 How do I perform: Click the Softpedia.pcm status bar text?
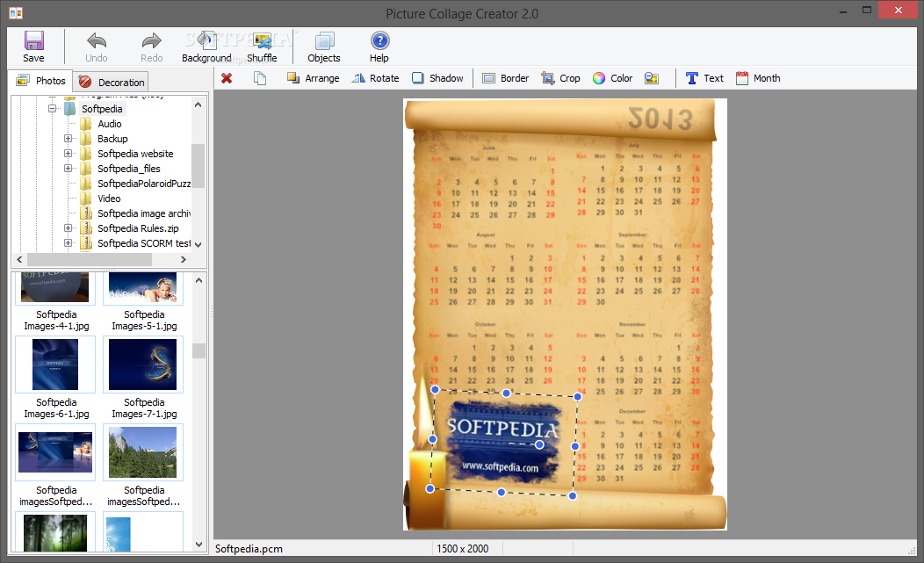(249, 549)
